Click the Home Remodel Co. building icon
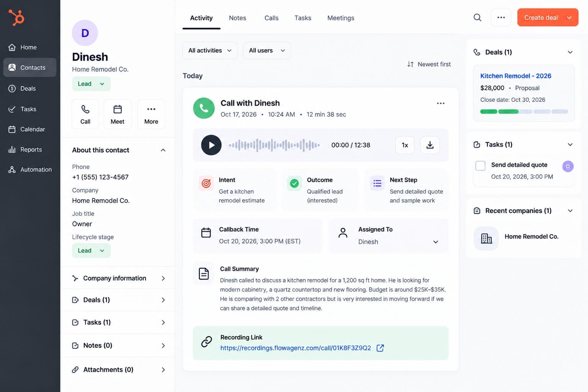The image size is (588, 392). point(486,238)
